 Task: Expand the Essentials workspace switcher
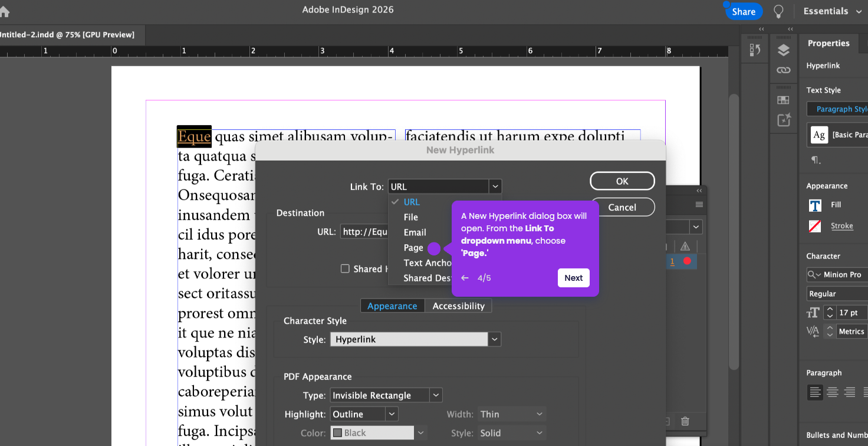831,11
